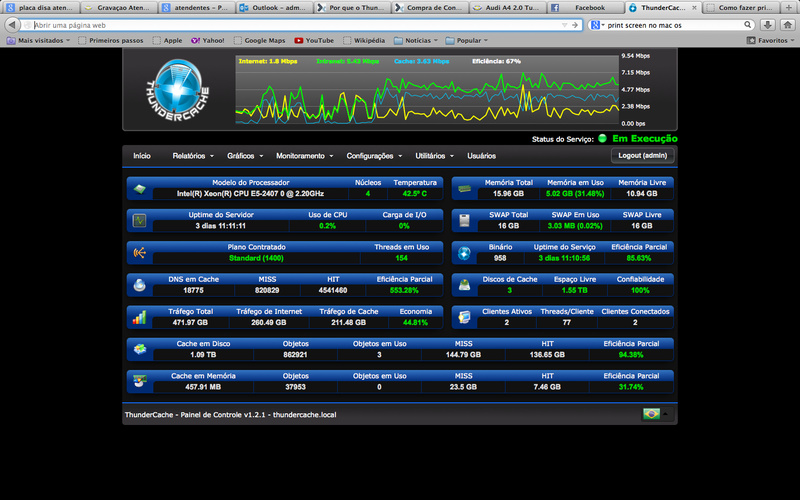This screenshot has height=500, width=800.
Task: Click the processor chip icon
Action: tap(139, 189)
